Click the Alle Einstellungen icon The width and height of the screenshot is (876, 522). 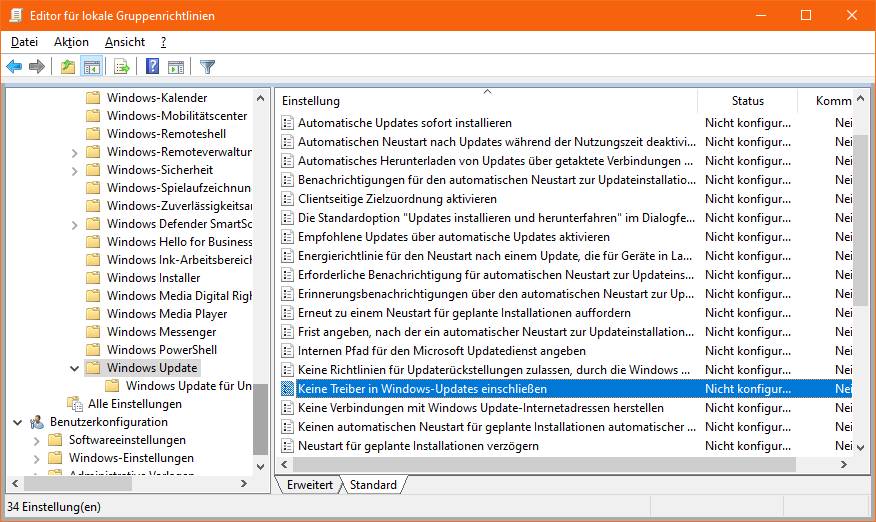[74, 404]
